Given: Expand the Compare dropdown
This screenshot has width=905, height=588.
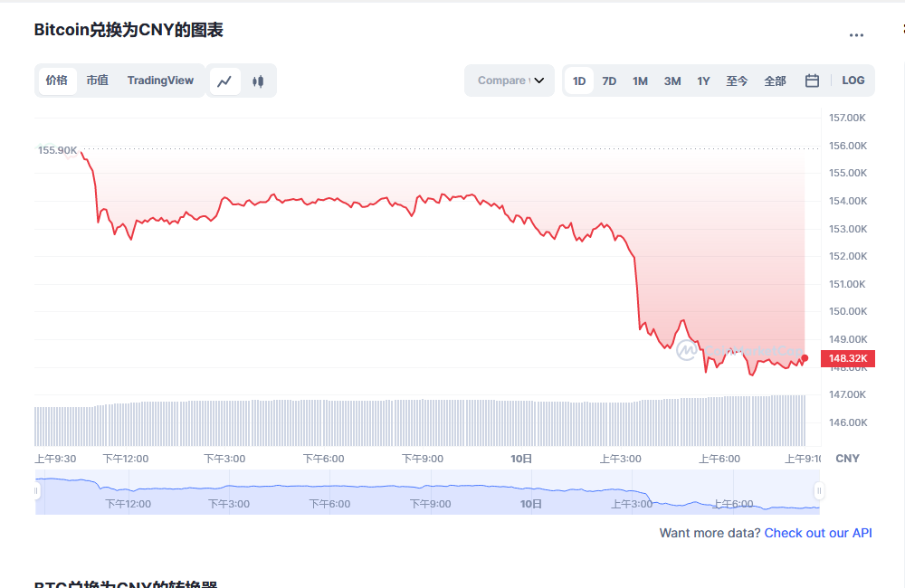Looking at the screenshot, I should point(510,81).
